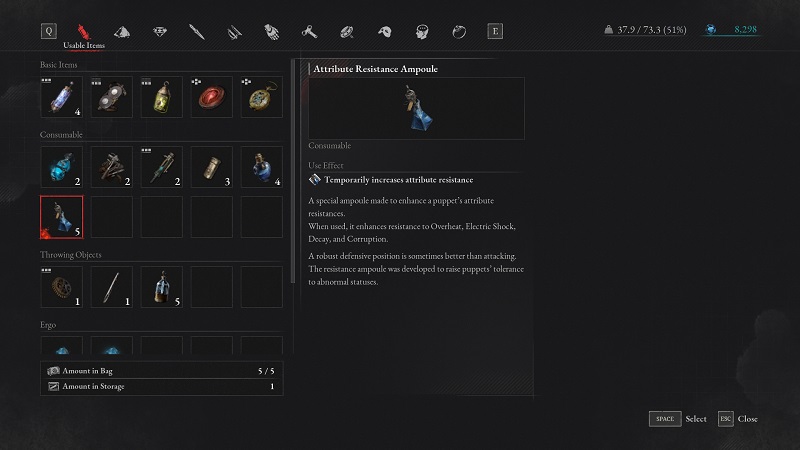Select the Monard's Lamp lantern item
800x450 pixels.
161,97
